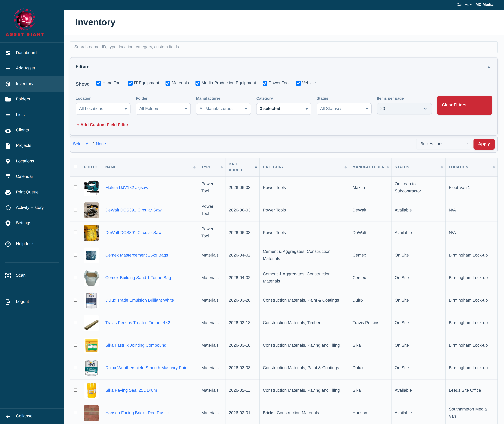Tick checkbox for Makita DJV182 Jigsaw row
The height and width of the screenshot is (424, 504).
coord(76,187)
